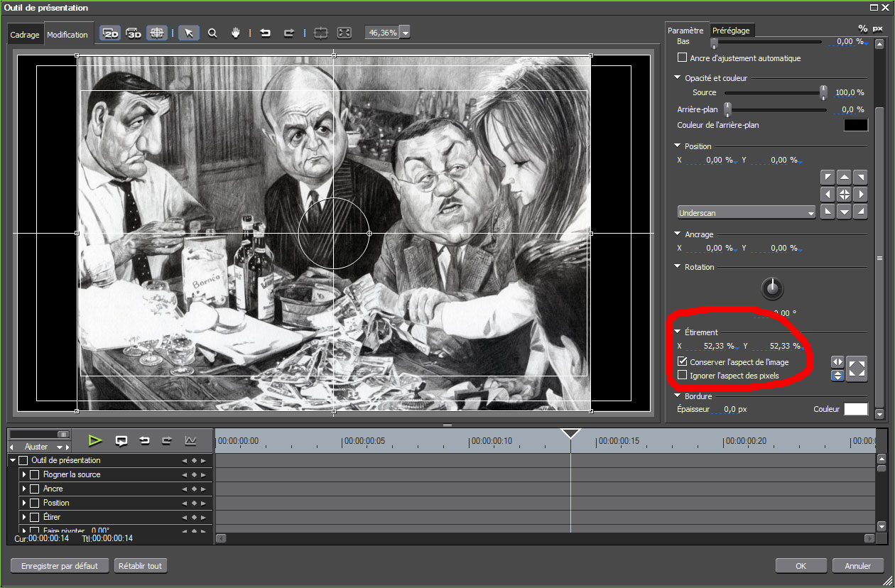
Task: Switch units to px
Action: (x=877, y=28)
